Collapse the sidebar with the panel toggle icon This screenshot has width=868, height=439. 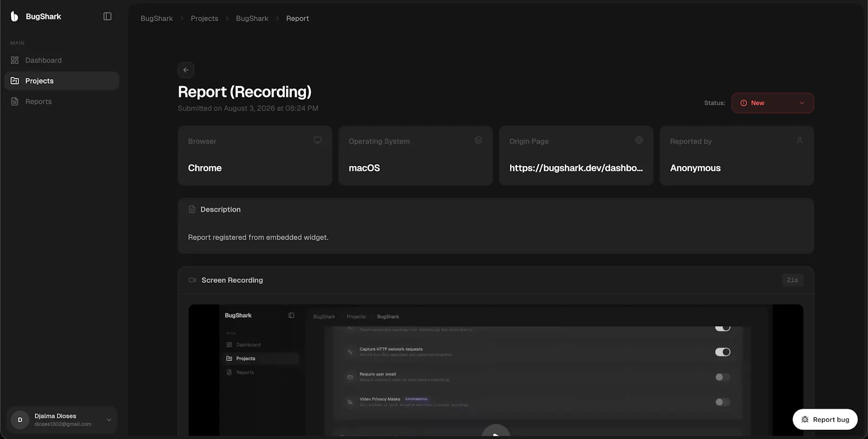pyautogui.click(x=107, y=16)
